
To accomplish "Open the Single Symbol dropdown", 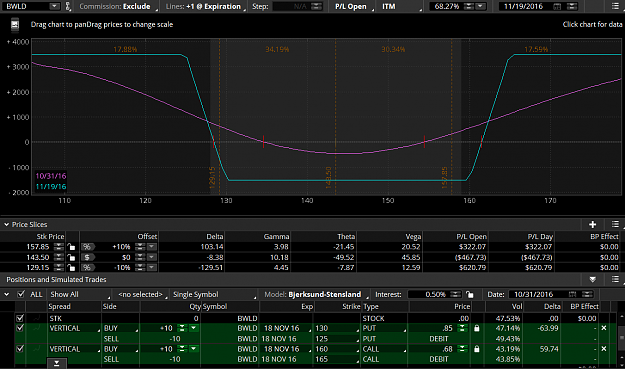I will tap(214, 294).
